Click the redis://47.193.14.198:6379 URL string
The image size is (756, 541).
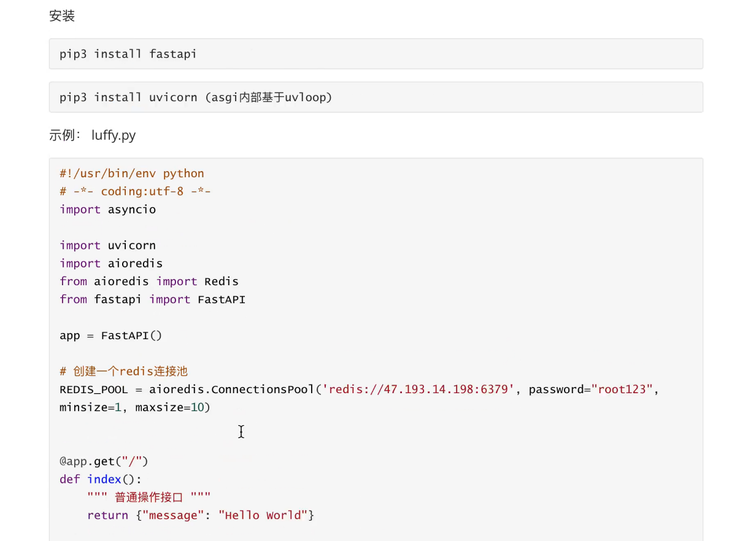click(418, 389)
